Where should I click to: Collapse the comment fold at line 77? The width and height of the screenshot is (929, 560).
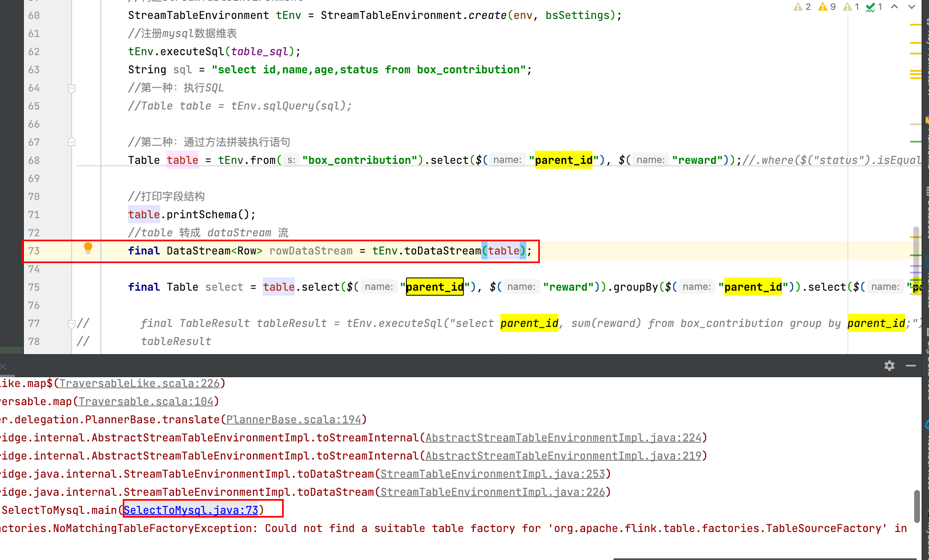71,324
